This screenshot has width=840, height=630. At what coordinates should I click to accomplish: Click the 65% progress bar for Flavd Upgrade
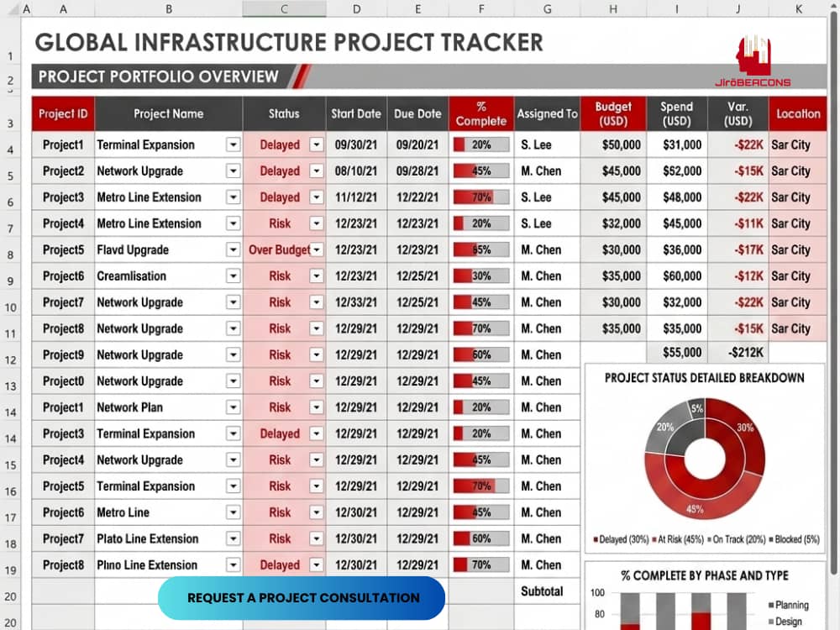tap(481, 249)
